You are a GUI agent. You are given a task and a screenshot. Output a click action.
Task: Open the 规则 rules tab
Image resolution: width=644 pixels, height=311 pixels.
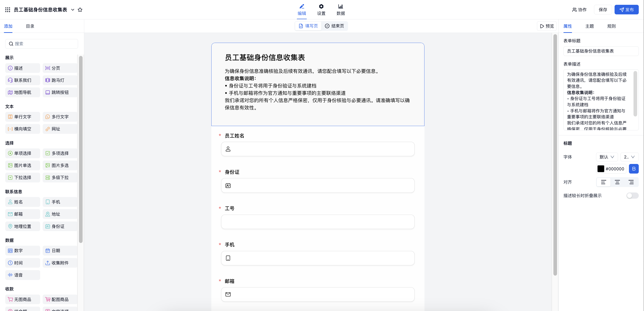click(612, 26)
